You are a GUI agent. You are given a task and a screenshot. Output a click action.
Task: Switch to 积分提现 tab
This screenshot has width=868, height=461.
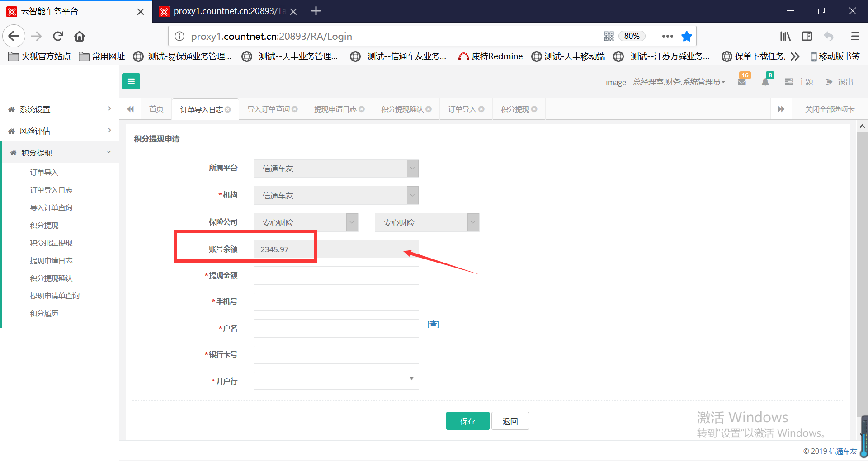click(514, 109)
